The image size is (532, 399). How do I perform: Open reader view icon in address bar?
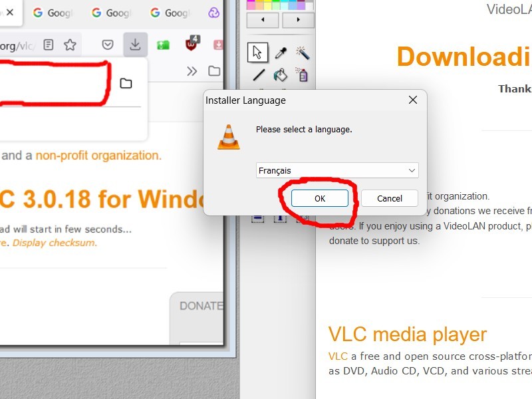[49, 45]
